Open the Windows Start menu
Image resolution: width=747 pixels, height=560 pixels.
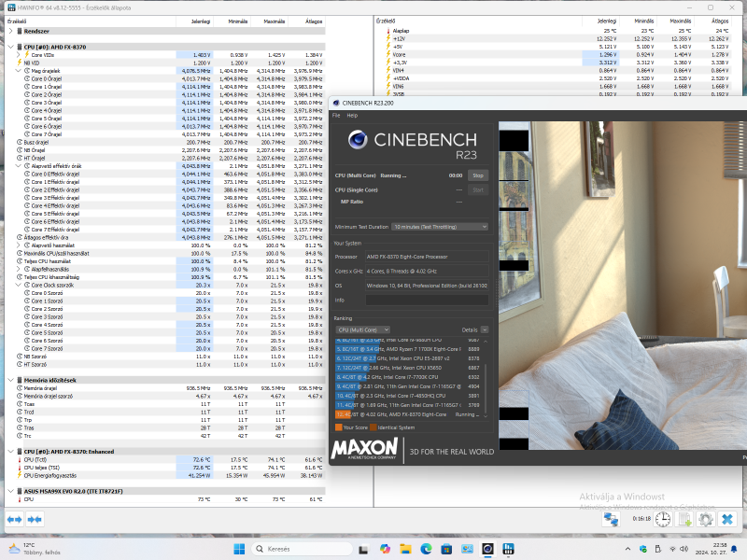click(x=239, y=549)
